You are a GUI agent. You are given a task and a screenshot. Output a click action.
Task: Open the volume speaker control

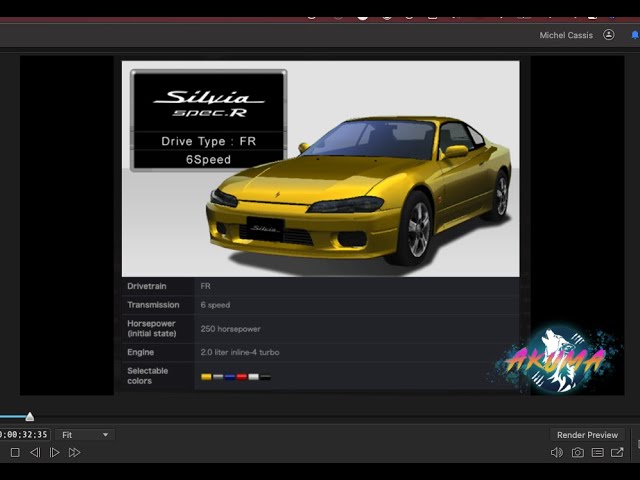tap(557, 452)
